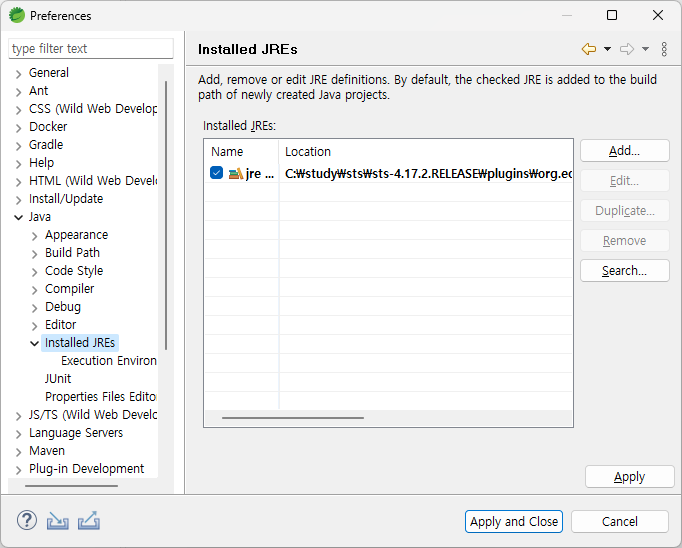Expand the Gradle tree node
The height and width of the screenshot is (548, 682).
18,146
